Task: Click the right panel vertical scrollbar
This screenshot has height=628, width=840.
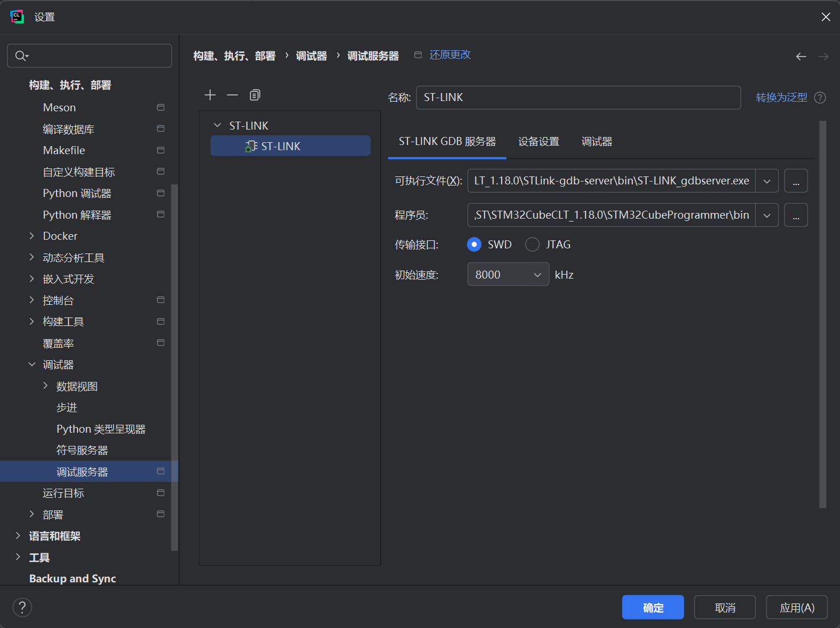Action: [x=823, y=314]
